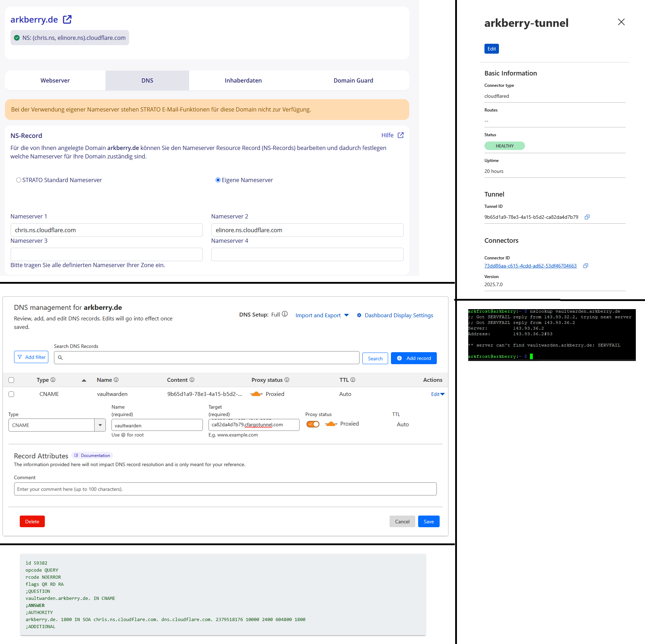This screenshot has height=644, width=645.
Task: Focus the CNAME Target field
Action: (254, 425)
